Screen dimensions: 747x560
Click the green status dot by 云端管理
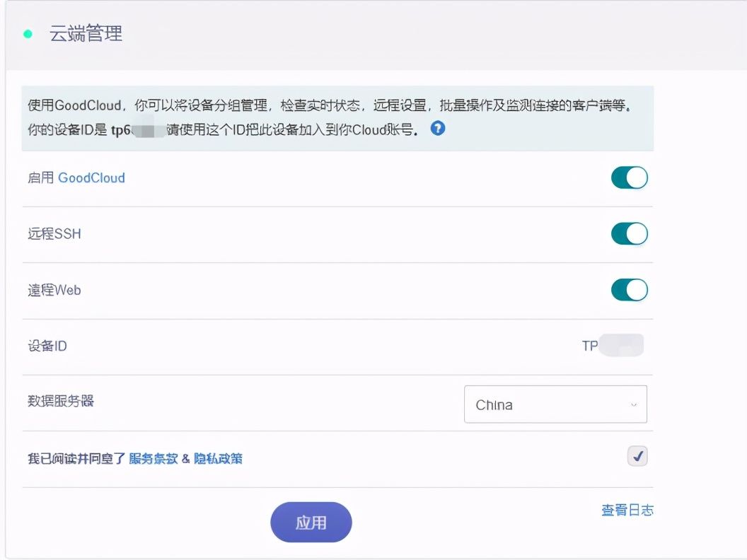(x=28, y=34)
